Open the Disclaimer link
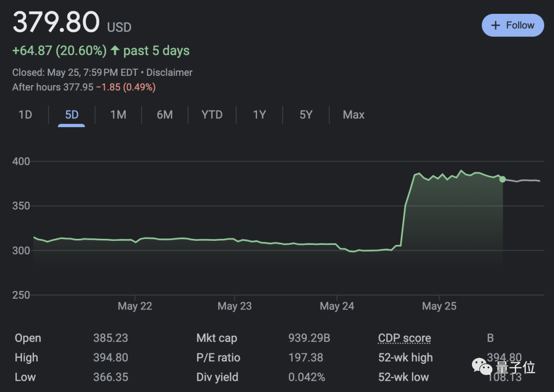554x392 pixels. pos(169,73)
